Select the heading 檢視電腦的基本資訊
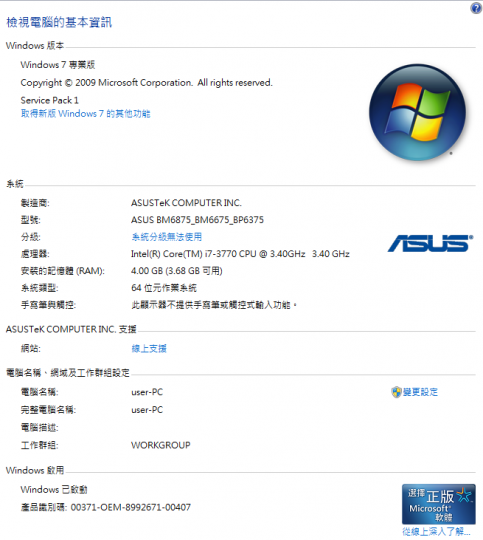This screenshot has width=483, height=540. 59,22
